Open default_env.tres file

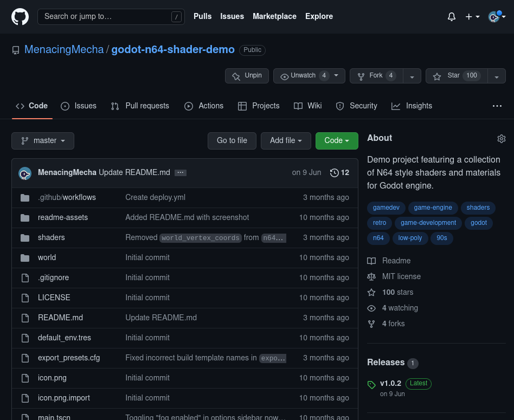pos(64,338)
